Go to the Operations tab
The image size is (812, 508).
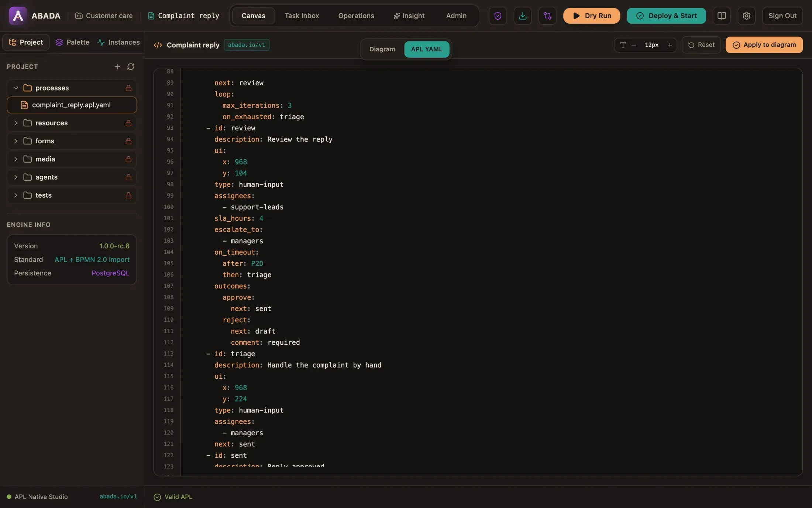(356, 16)
